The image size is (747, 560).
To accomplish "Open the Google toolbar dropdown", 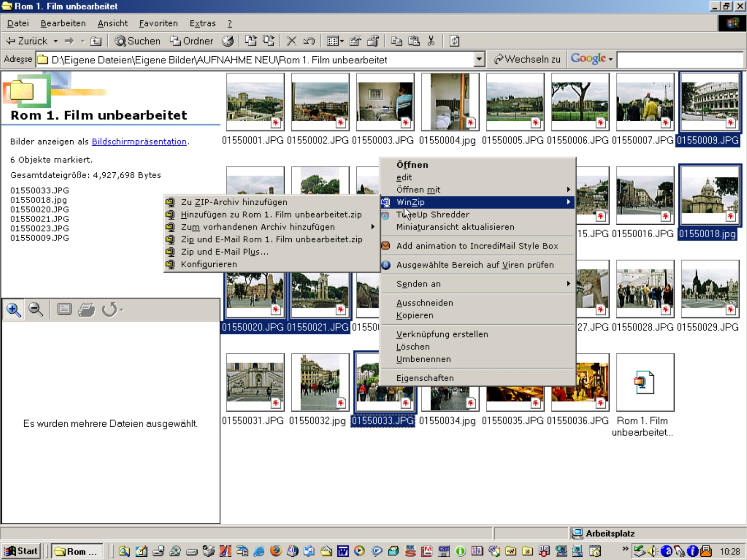I will tap(610, 59).
